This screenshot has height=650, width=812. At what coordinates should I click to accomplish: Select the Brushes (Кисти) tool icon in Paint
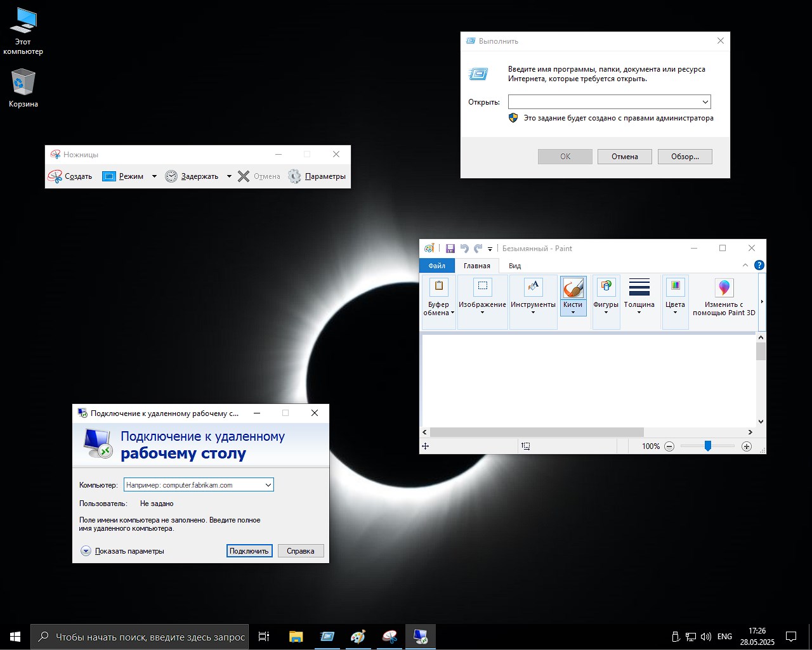573,289
